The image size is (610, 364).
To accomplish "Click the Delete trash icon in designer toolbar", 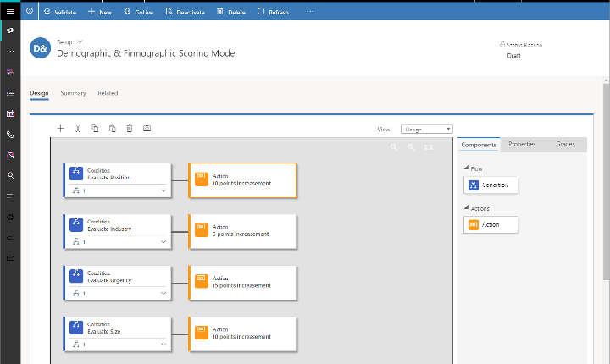I will coord(129,129).
